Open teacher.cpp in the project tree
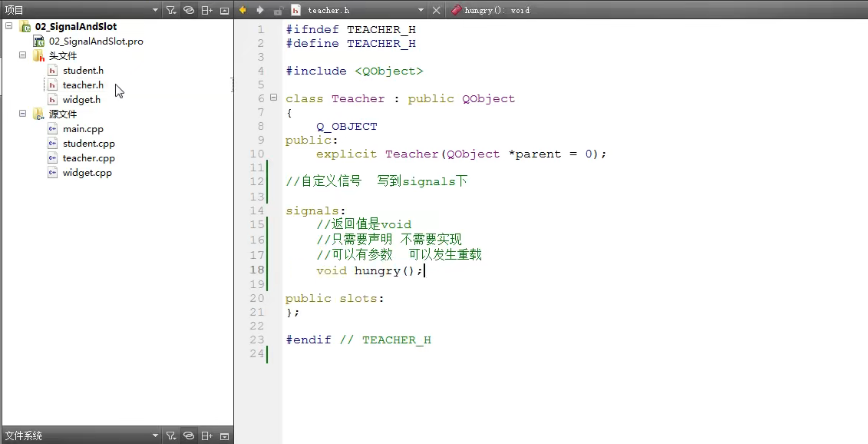The width and height of the screenshot is (868, 444). [88, 158]
